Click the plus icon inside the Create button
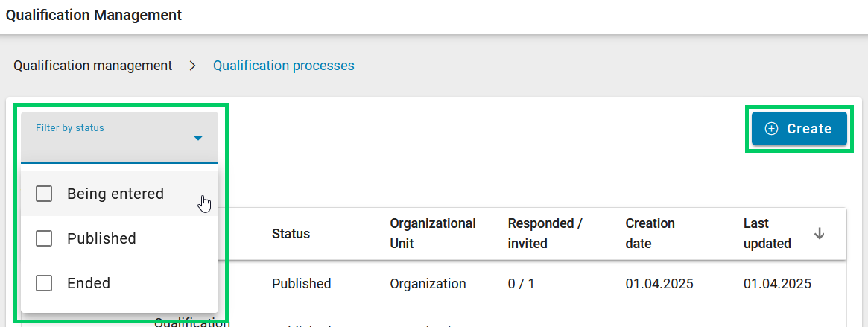The height and width of the screenshot is (327, 868). (x=772, y=129)
